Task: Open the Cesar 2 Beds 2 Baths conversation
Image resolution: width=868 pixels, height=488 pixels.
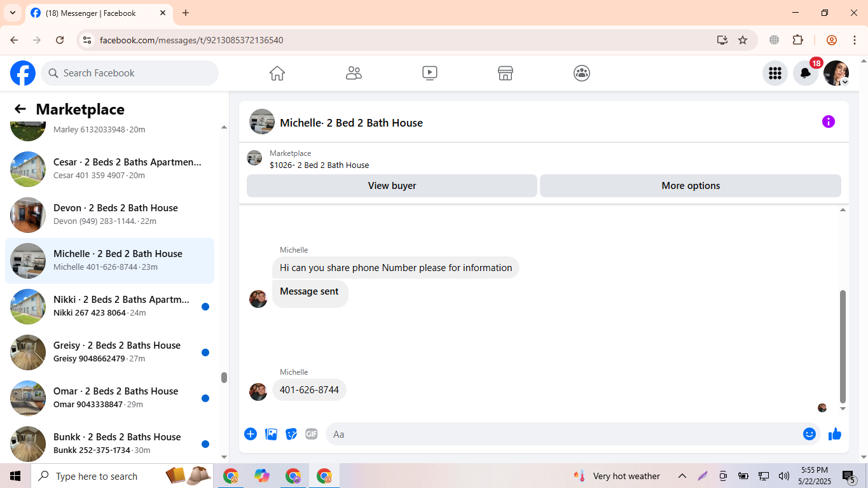Action: (109, 169)
